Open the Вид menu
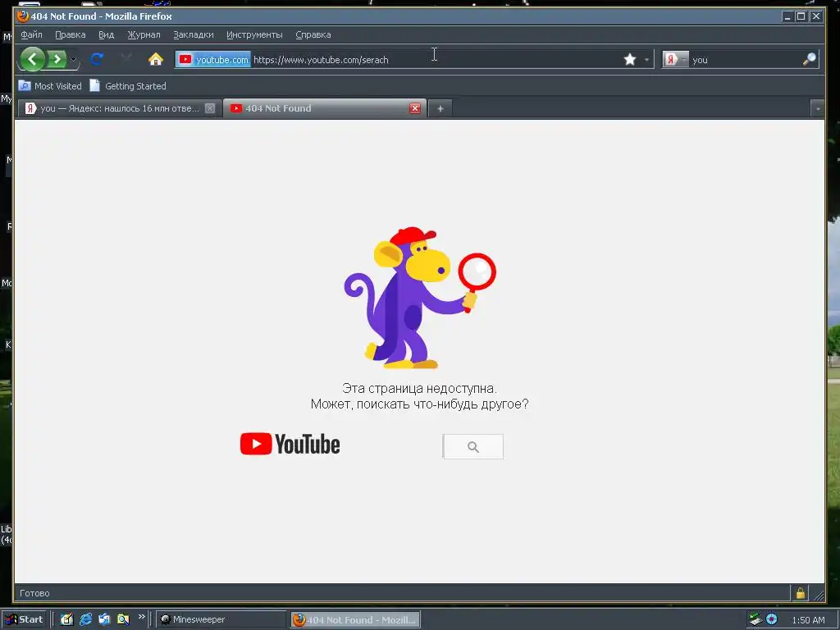840x630 pixels. 106,34
